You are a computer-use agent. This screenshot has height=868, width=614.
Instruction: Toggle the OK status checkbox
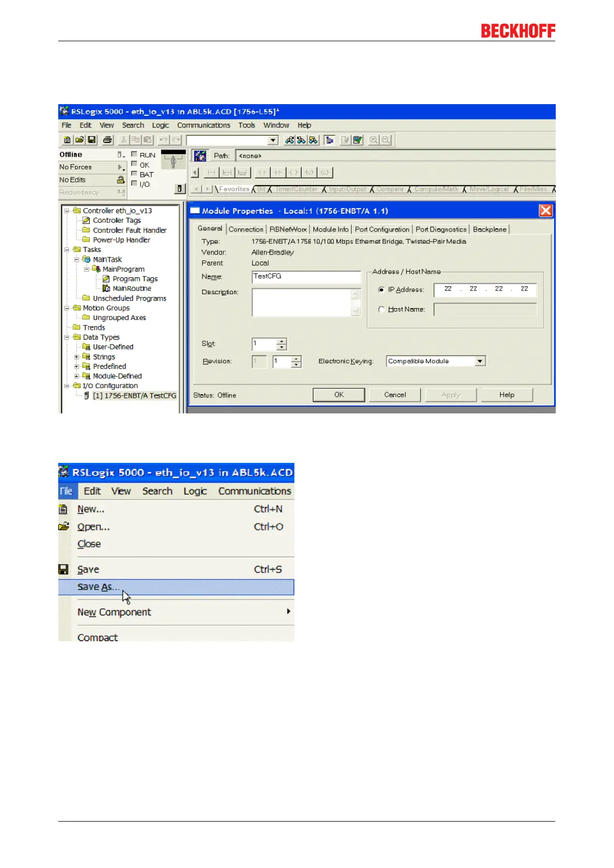pyautogui.click(x=134, y=164)
